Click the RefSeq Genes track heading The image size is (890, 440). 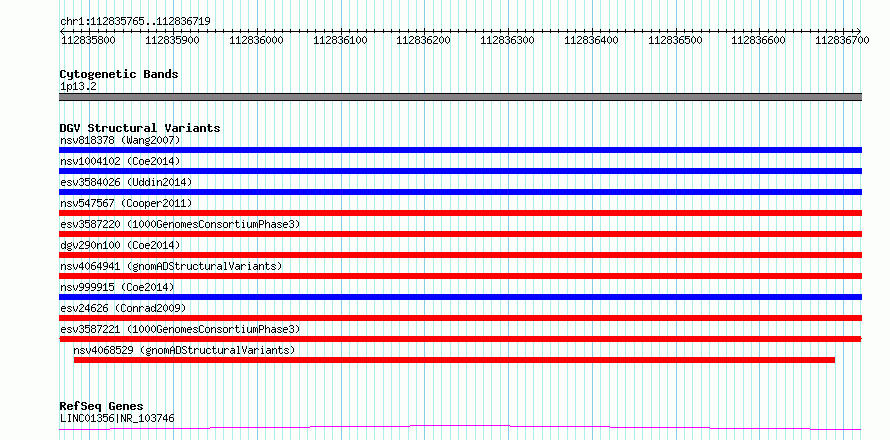tap(101, 407)
